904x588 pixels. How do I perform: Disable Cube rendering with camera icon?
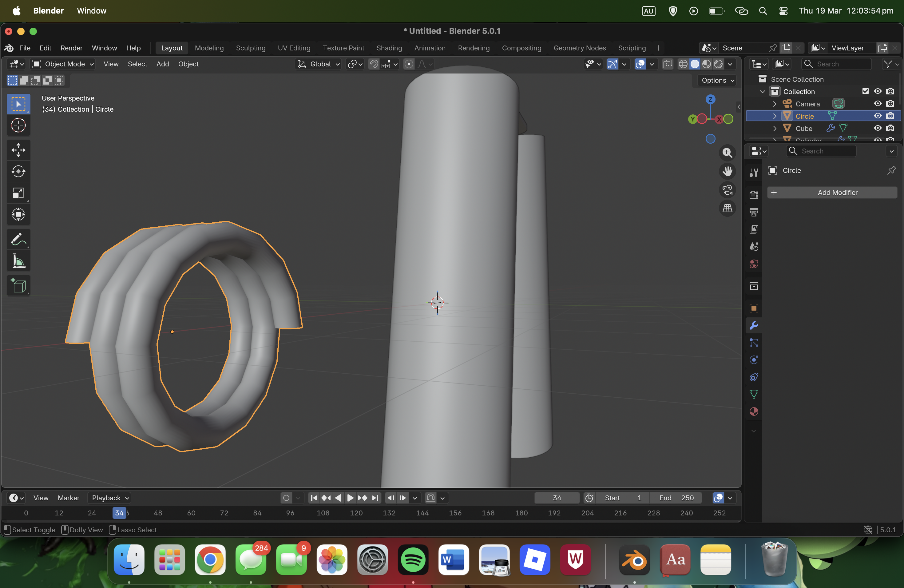[890, 128]
